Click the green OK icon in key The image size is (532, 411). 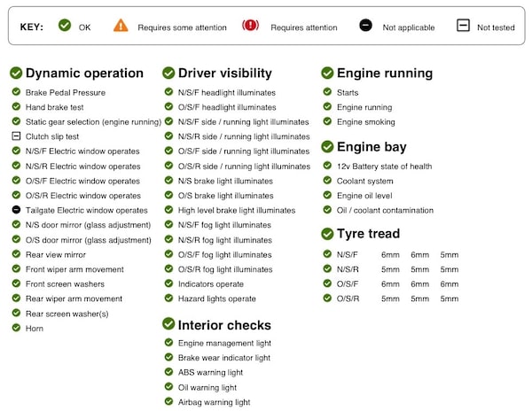64,26
